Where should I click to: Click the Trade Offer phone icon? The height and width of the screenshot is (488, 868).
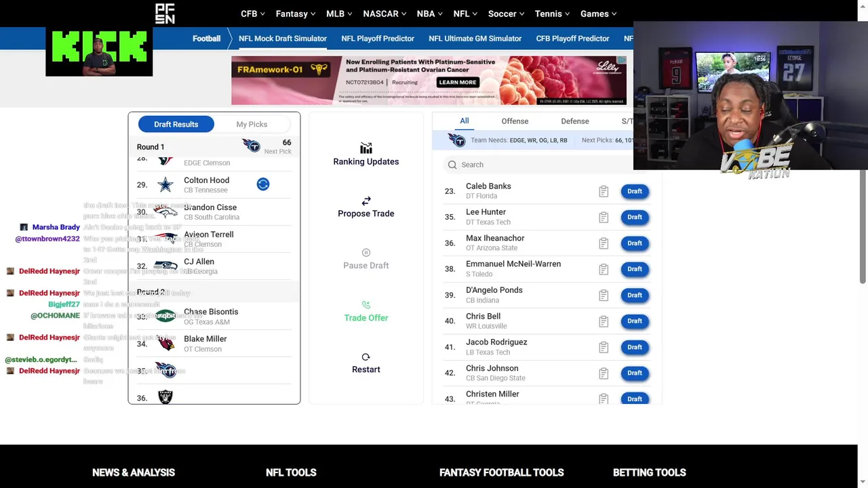click(366, 305)
